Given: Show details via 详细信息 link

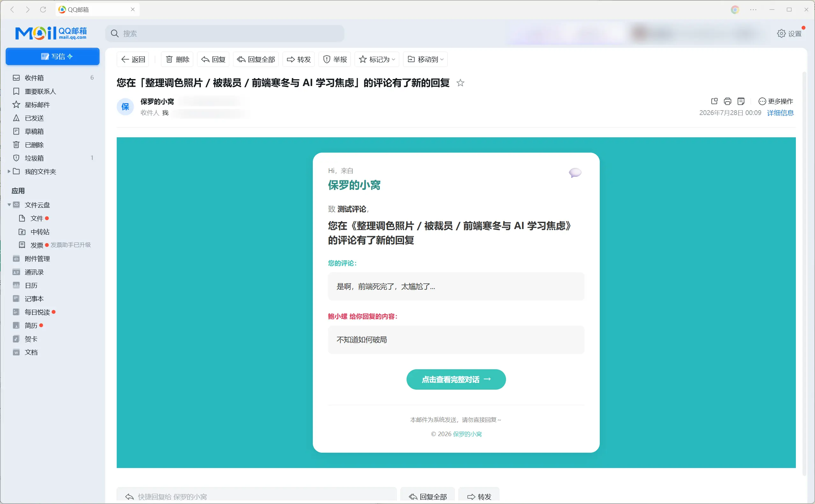Looking at the screenshot, I should click(780, 113).
